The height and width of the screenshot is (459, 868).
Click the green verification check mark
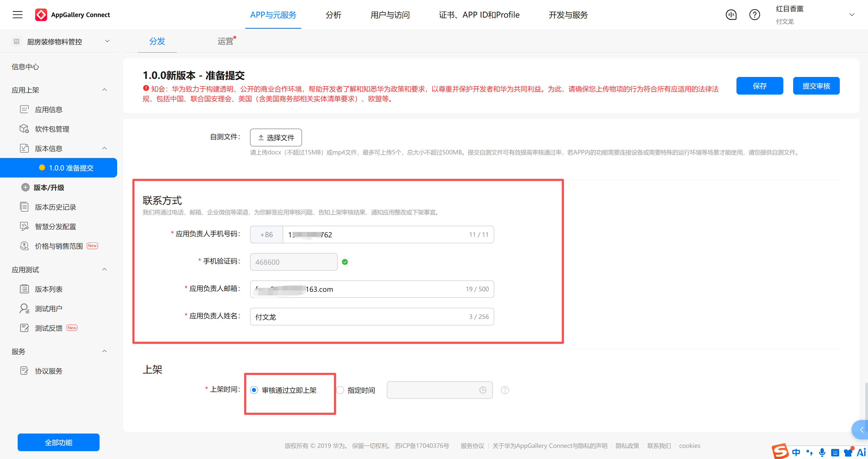pos(345,262)
